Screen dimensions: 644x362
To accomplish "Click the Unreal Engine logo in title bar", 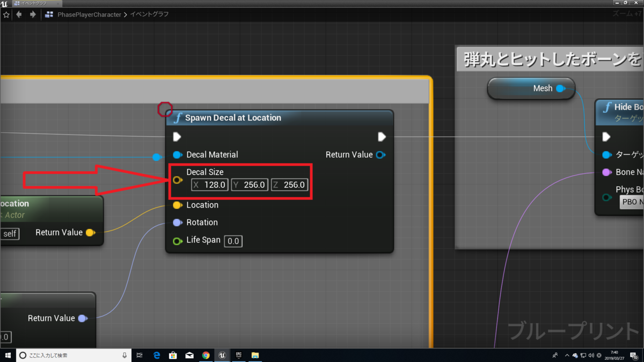I will pyautogui.click(x=4, y=4).
